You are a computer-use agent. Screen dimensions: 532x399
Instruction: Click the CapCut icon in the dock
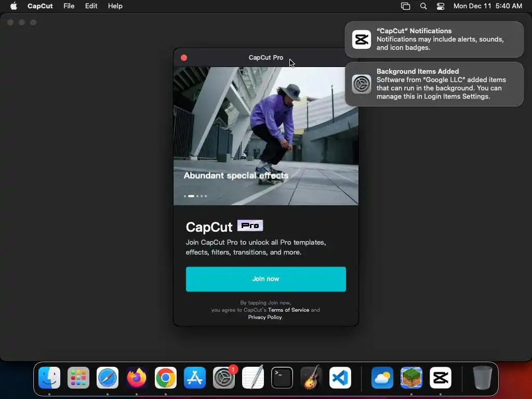[x=441, y=378]
